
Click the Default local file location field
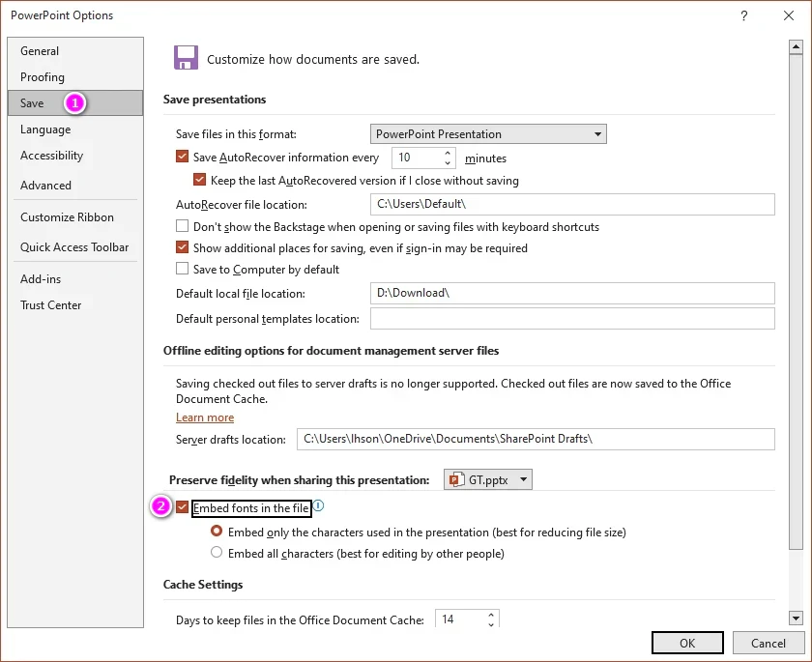(x=572, y=294)
